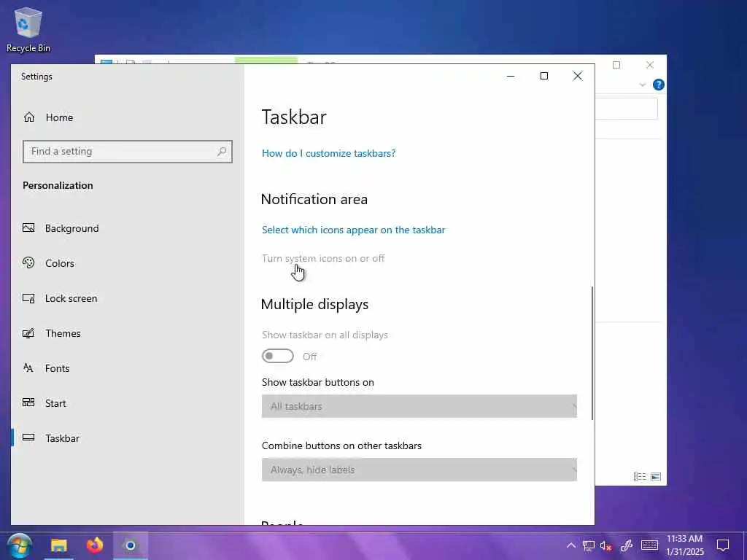Click the Background picture icon
This screenshot has width=747, height=560.
28,228
